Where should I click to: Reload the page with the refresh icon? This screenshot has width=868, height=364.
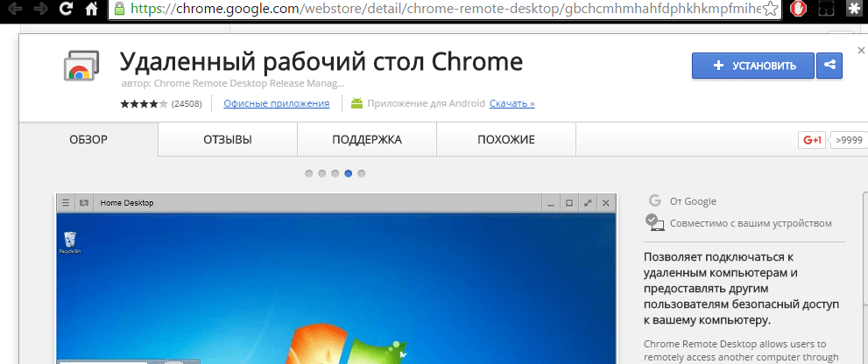coord(66,8)
